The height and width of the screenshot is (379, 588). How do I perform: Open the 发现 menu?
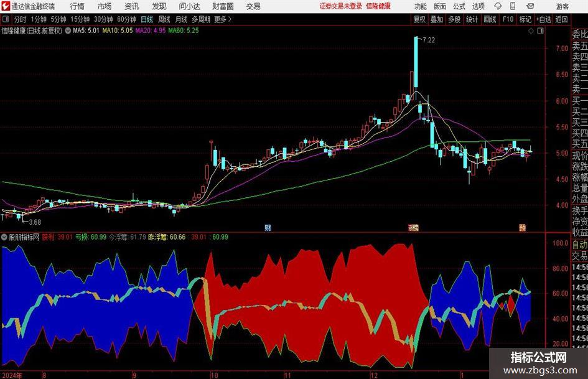pos(159,6)
